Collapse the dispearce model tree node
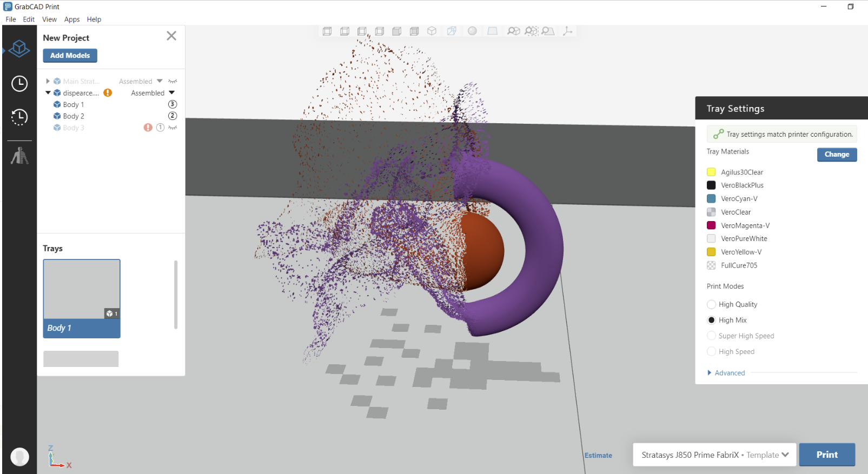This screenshot has height=474, width=868. click(48, 93)
